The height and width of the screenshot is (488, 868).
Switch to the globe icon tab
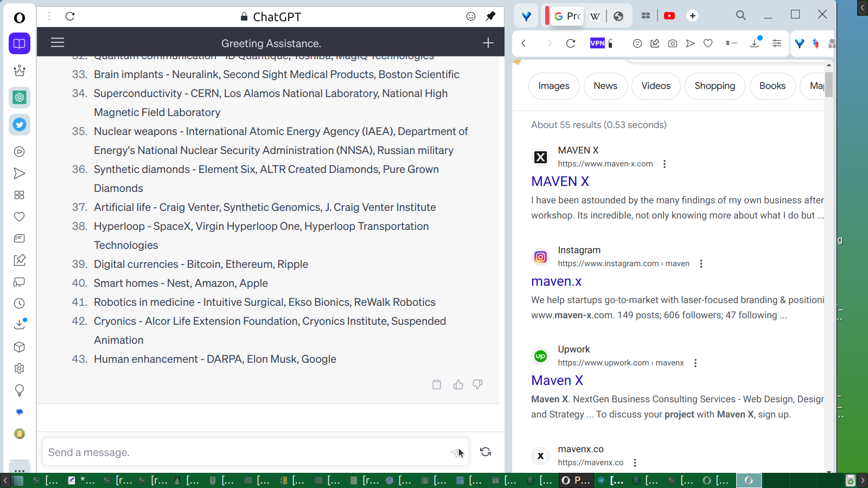click(x=618, y=16)
